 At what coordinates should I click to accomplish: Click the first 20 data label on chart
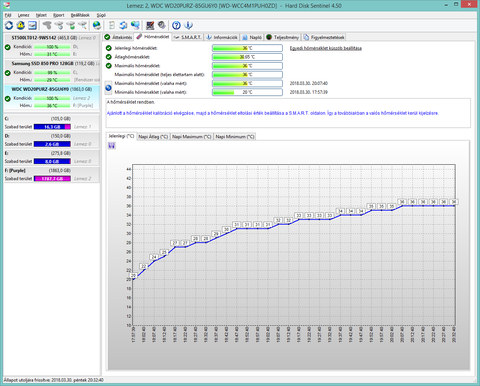pos(133,275)
